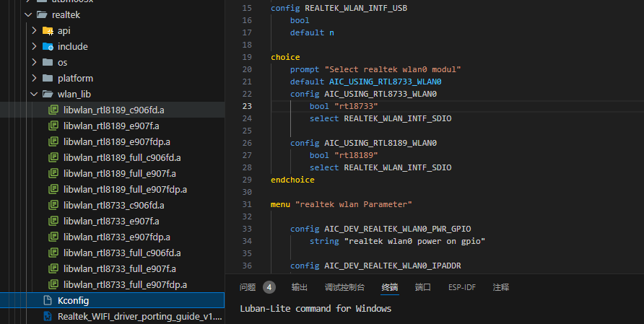The width and height of the screenshot is (644, 324).
Task: Click library icon of libwlan_rtl8189_e907f.a
Action: coord(53,126)
